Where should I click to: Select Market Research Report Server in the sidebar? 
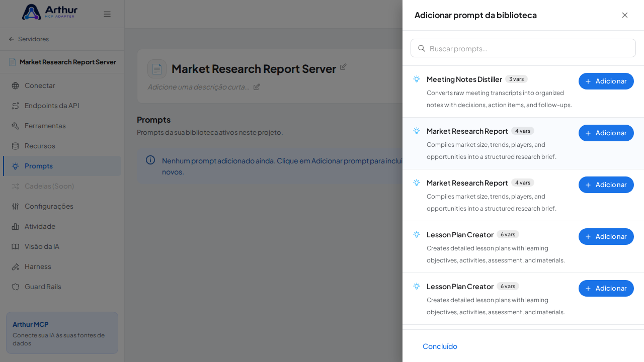pos(62,62)
